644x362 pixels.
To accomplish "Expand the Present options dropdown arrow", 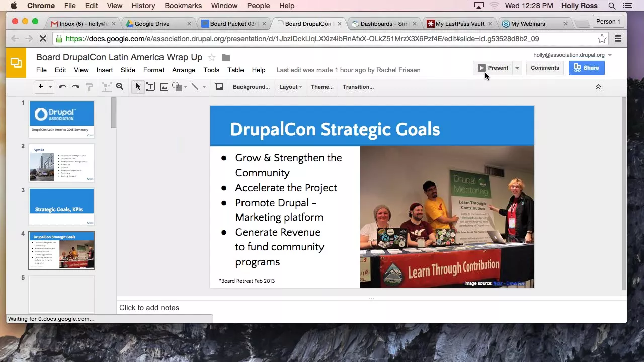I will pos(517,68).
